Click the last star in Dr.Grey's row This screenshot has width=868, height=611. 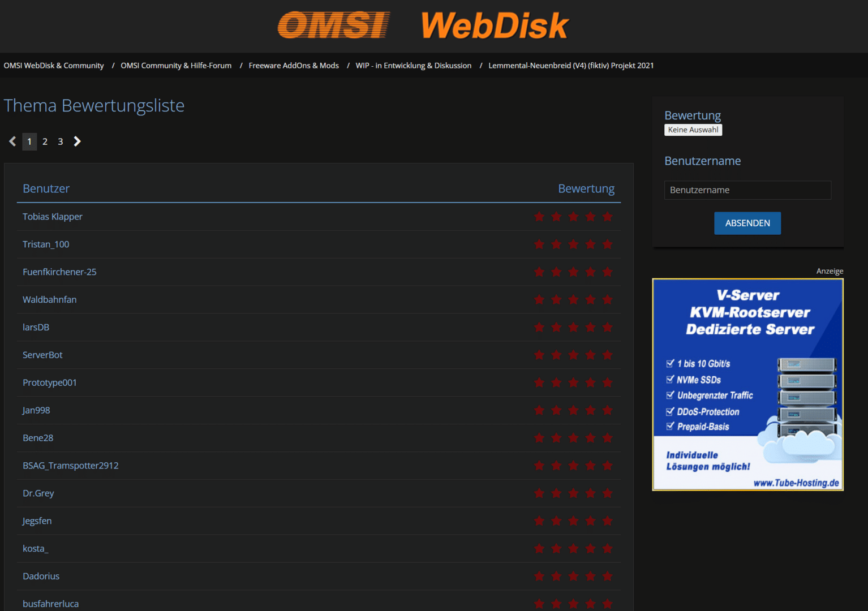(x=607, y=493)
